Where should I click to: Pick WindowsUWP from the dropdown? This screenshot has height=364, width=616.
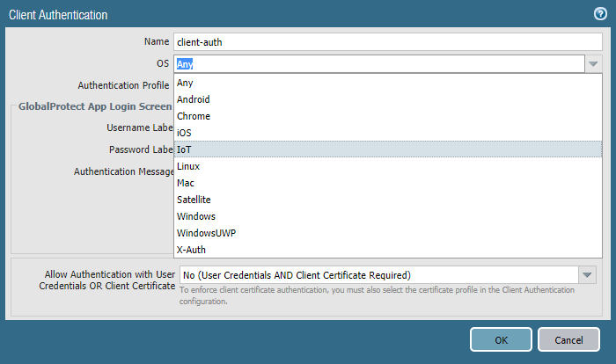pos(207,233)
